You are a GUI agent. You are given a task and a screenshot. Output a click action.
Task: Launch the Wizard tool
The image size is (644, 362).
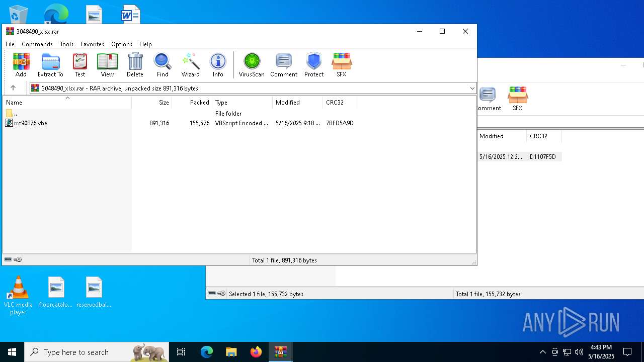point(191,65)
